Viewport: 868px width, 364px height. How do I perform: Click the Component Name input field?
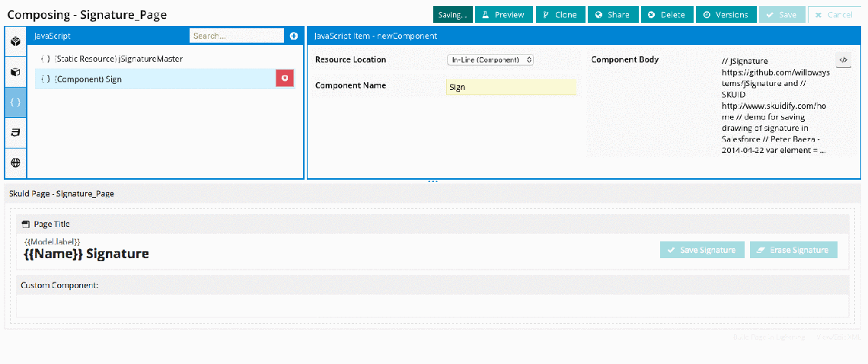tap(510, 88)
